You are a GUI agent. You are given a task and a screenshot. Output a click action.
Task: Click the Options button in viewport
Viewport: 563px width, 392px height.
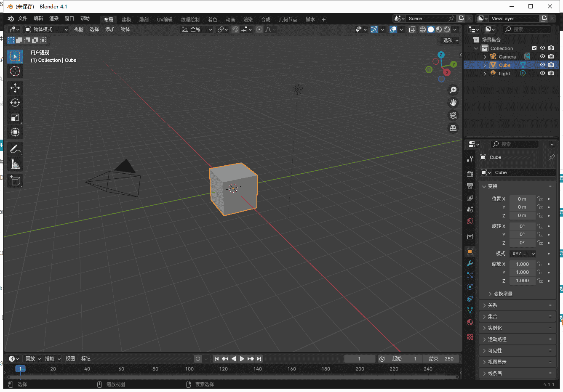point(451,40)
